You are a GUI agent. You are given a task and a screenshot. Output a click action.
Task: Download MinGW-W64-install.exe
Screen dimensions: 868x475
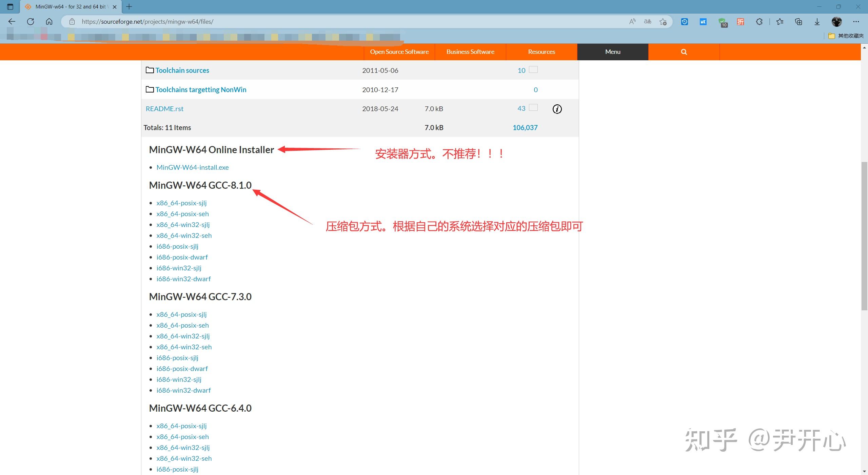pos(193,167)
